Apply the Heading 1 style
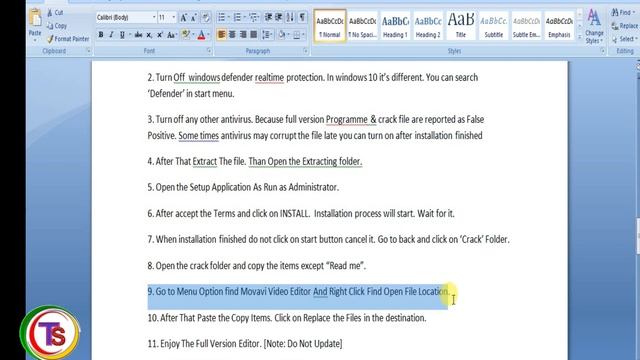 [395, 26]
